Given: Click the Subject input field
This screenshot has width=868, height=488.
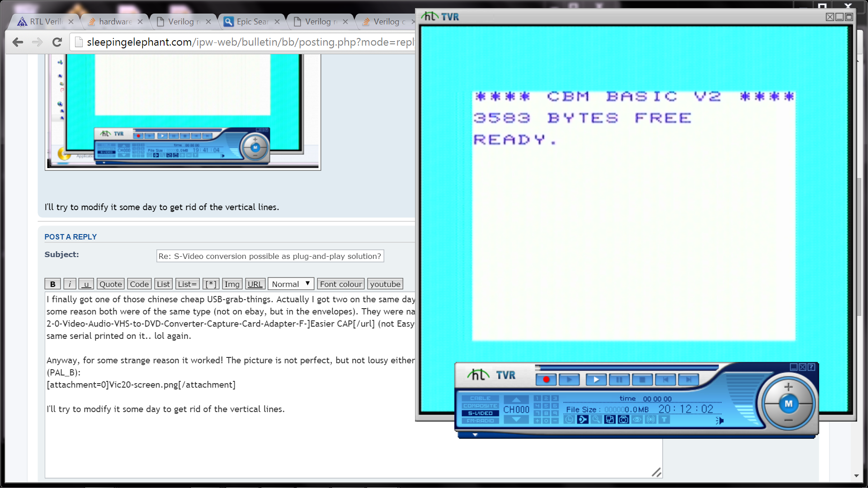Looking at the screenshot, I should click(270, 256).
